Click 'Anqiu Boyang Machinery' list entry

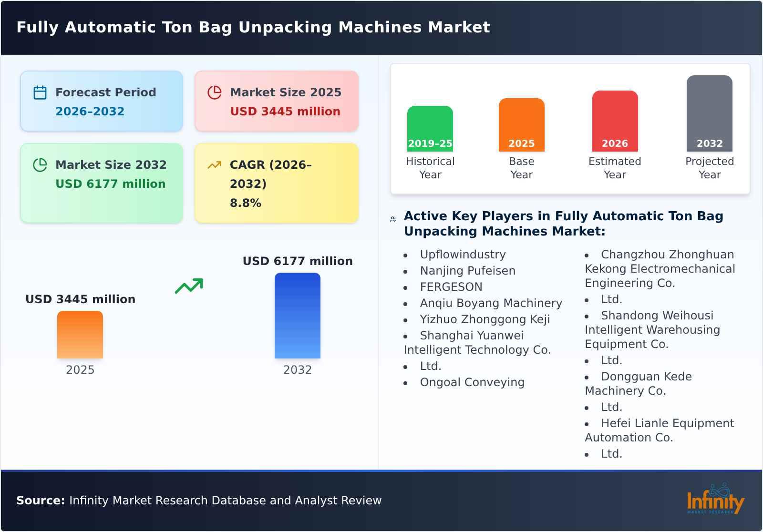[x=491, y=303]
